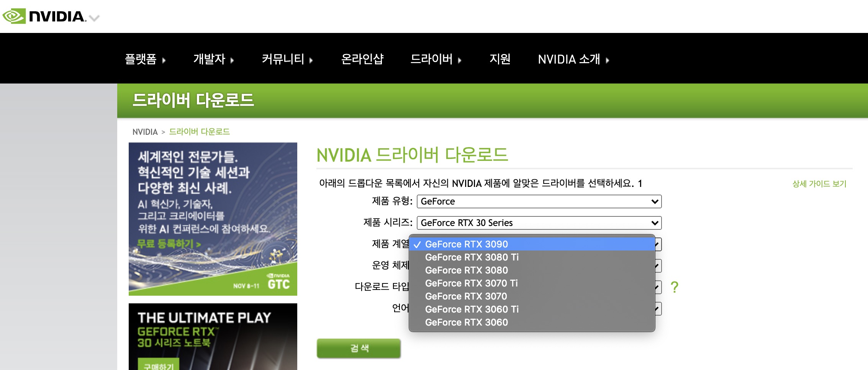Open the 드라이버 menu

click(x=436, y=59)
